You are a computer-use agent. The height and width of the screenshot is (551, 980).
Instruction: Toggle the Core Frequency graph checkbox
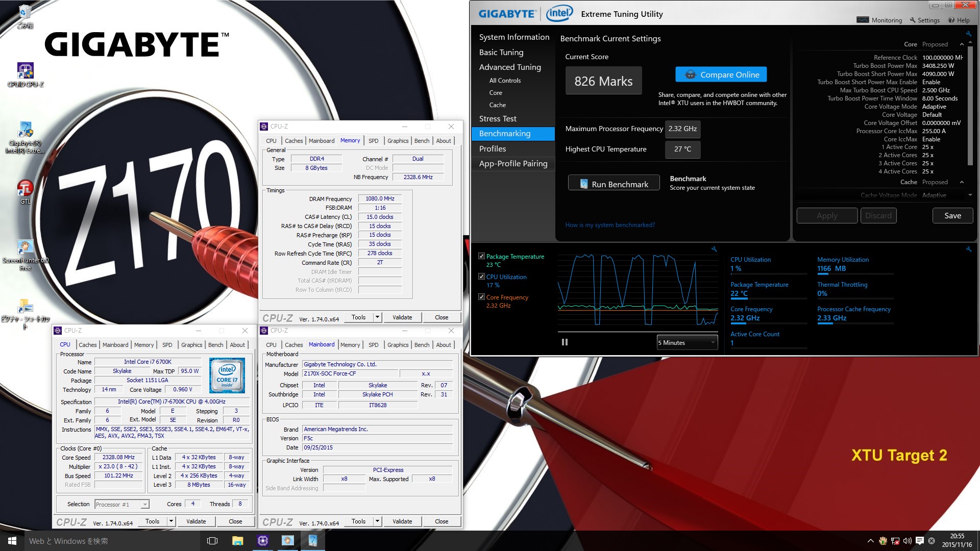point(481,297)
